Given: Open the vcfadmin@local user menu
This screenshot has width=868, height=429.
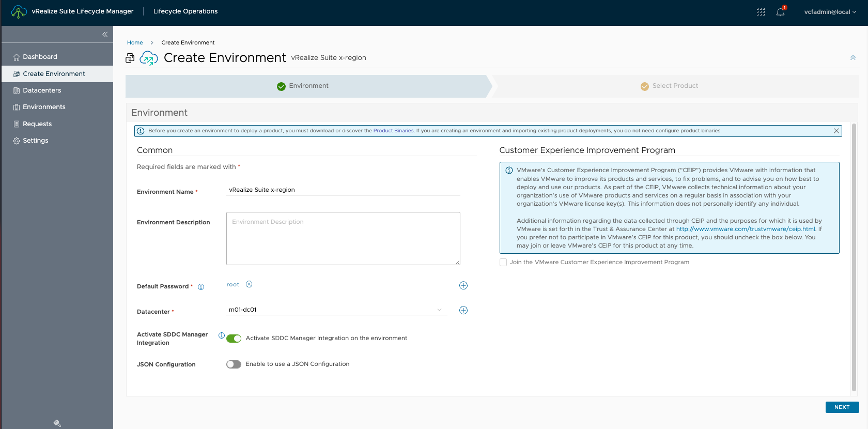Looking at the screenshot, I should tap(830, 12).
